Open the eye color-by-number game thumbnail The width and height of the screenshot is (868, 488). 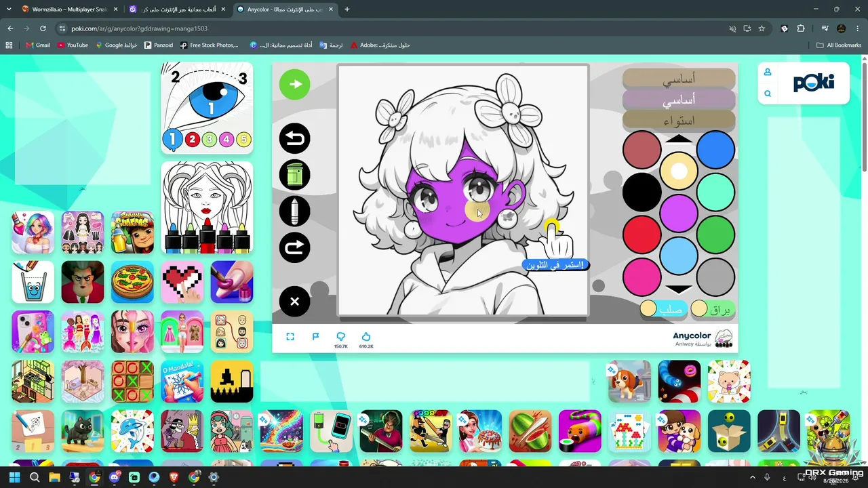coord(207,108)
